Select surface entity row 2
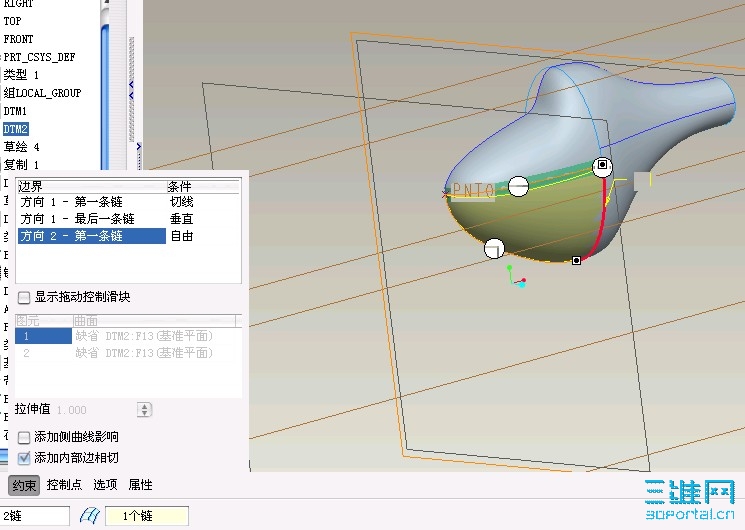 [x=127, y=353]
